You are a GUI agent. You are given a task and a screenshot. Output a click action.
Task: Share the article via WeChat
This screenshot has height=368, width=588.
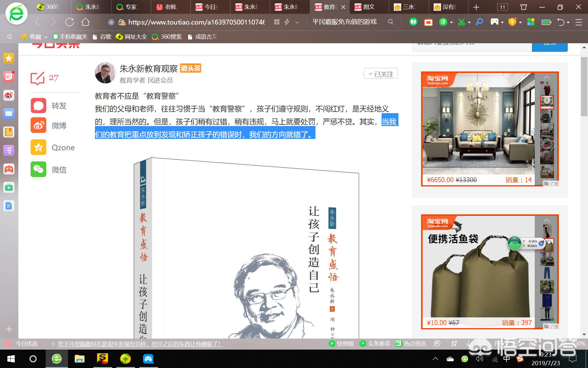[x=39, y=169]
